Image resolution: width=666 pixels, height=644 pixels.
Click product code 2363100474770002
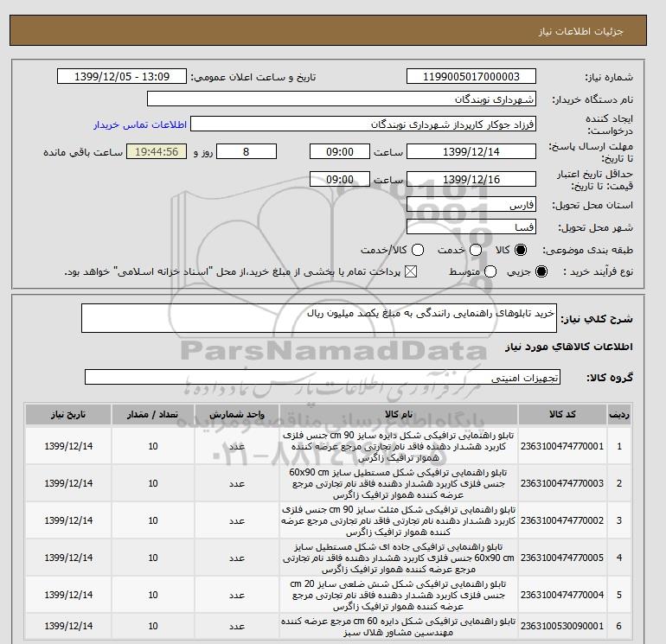[562, 520]
